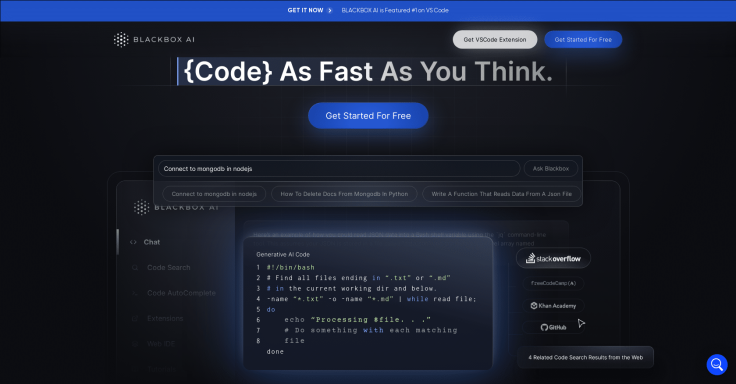Open Code AutoComplete in the sidebar
This screenshot has height=384, width=736.
point(181,293)
